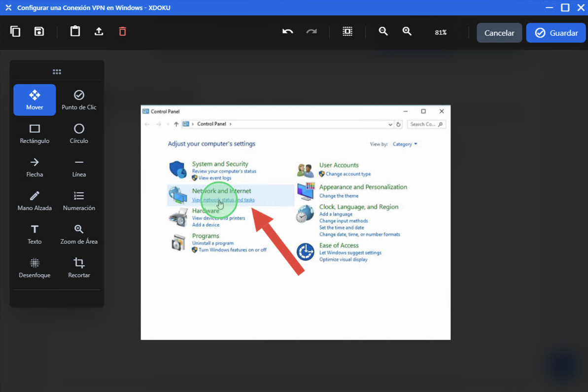Viewport: 588px width, 392px height.
Task: Enable the Zoom de Área tool
Action: pyautogui.click(x=79, y=234)
